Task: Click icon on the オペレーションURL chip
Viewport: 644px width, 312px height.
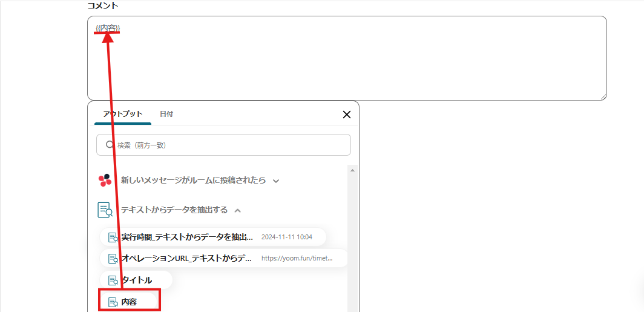Action: [x=113, y=259]
